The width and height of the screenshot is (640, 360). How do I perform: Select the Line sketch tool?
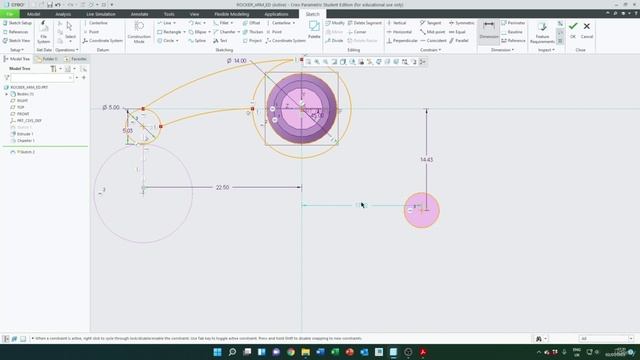pos(164,23)
